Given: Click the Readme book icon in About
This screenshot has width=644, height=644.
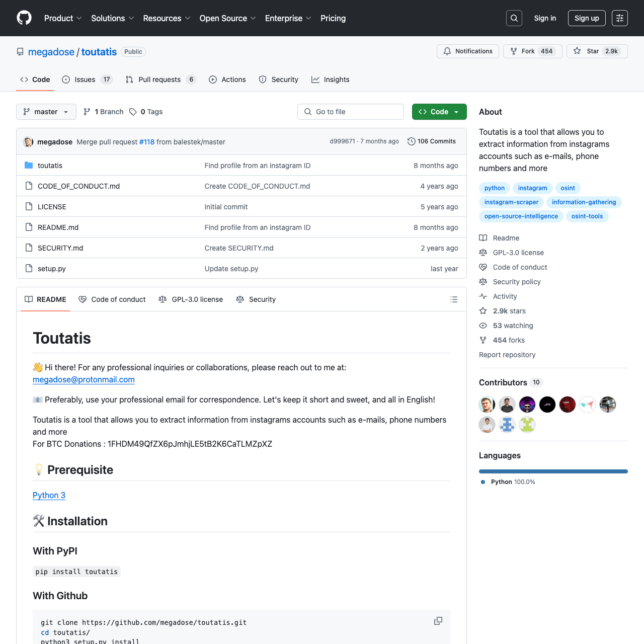Looking at the screenshot, I should [x=483, y=238].
